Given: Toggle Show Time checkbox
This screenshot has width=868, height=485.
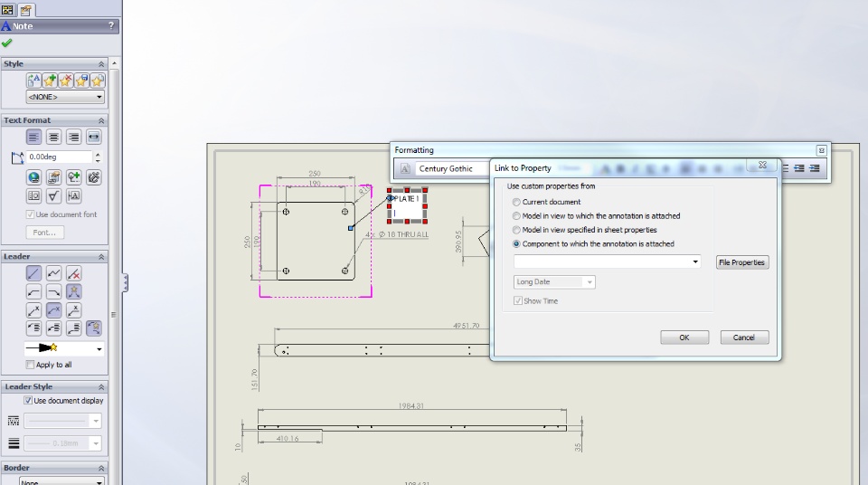Looking at the screenshot, I should click(518, 301).
